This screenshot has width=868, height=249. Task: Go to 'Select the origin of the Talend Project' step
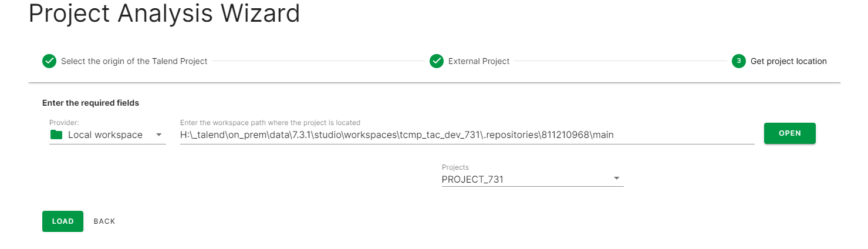point(134,61)
